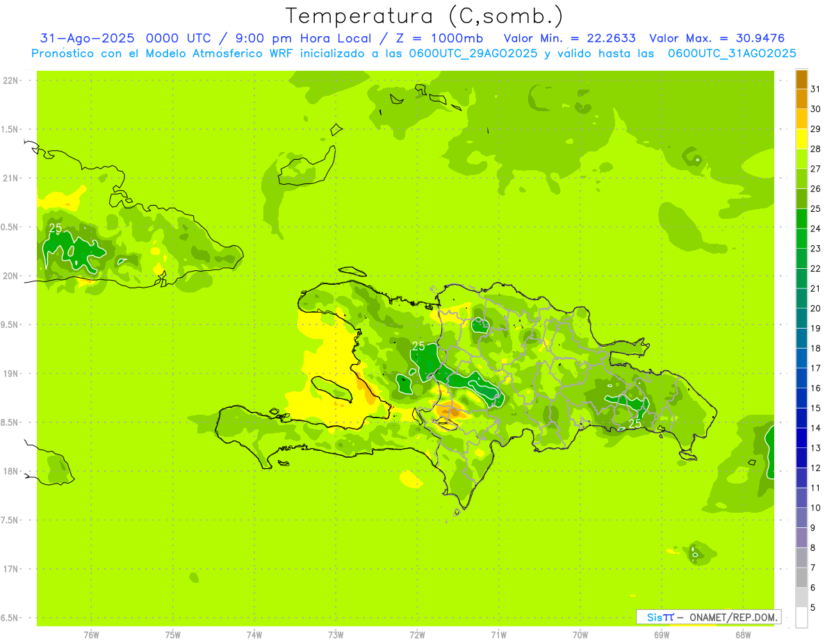Click the '69W' longitude label
Viewport: 834px width, 644px height.
click(662, 634)
